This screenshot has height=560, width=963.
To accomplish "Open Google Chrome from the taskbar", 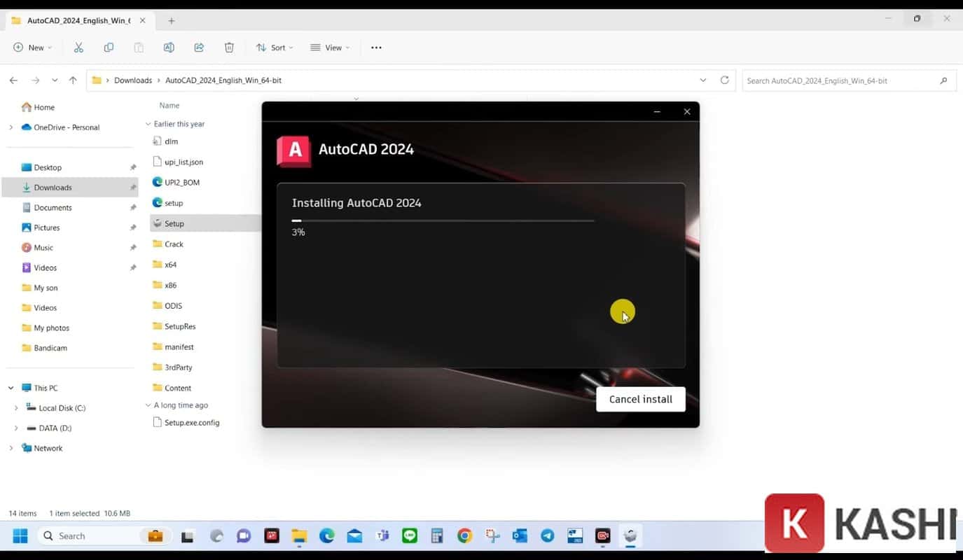I will tap(464, 536).
